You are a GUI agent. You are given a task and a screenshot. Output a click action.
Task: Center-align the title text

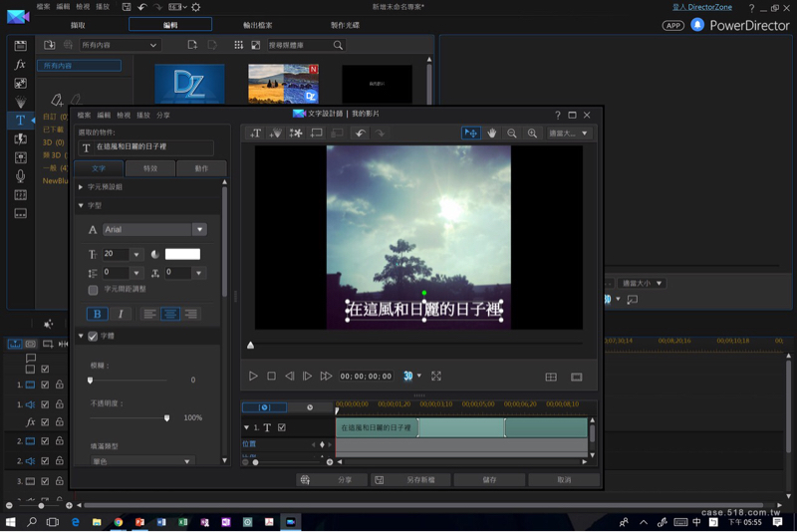(x=170, y=314)
